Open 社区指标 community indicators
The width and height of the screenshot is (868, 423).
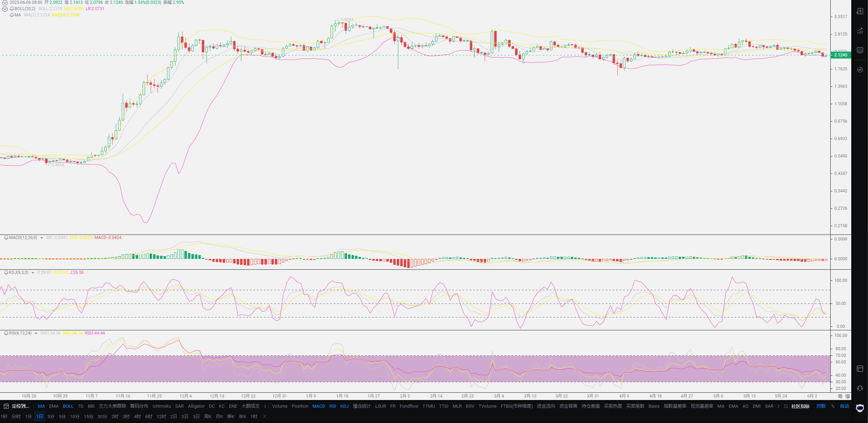tap(800, 406)
